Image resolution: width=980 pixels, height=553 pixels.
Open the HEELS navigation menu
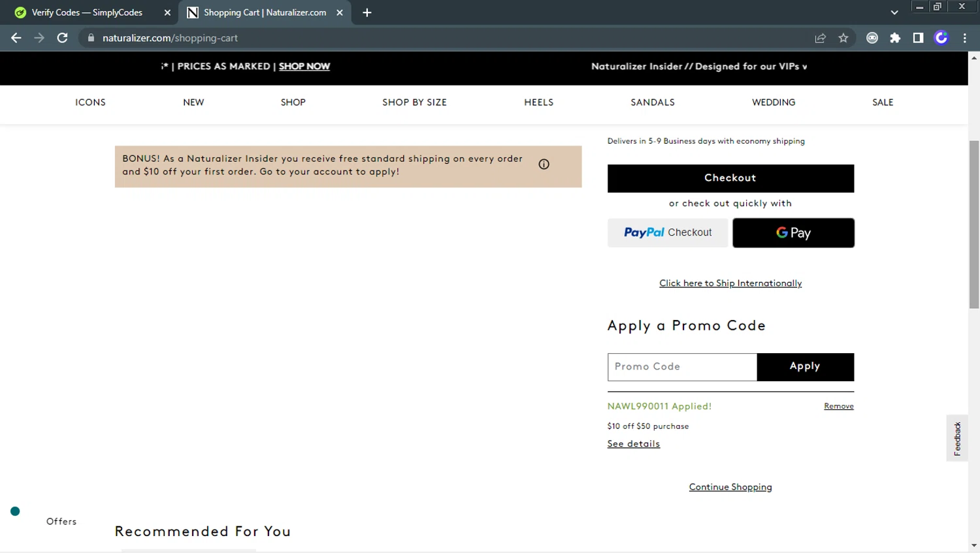[539, 103]
